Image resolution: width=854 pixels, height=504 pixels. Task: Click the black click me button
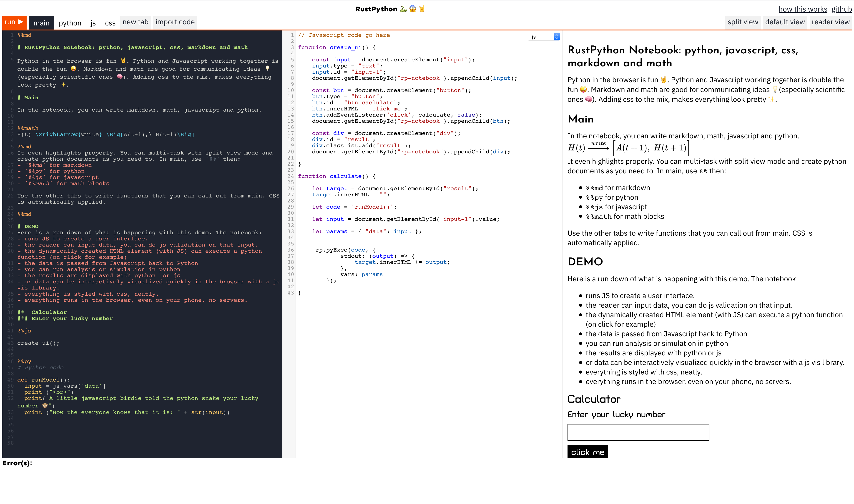coord(588,452)
